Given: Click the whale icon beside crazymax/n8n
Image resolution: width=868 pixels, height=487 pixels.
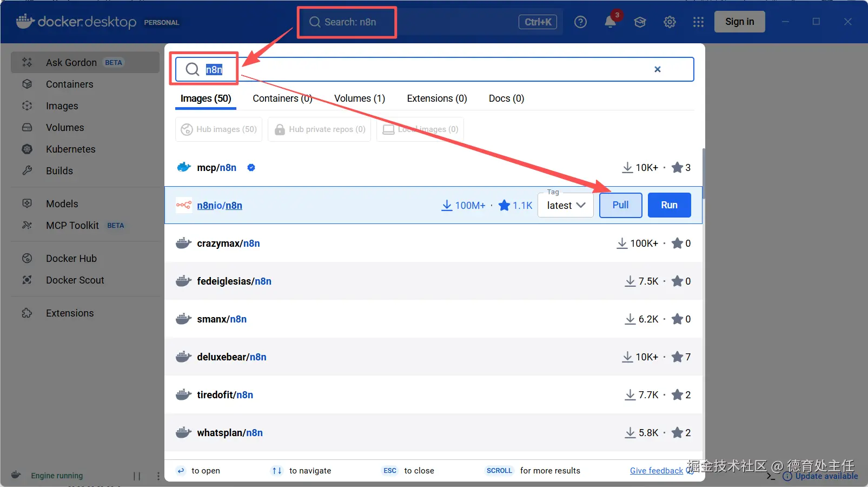Looking at the screenshot, I should click(x=184, y=243).
